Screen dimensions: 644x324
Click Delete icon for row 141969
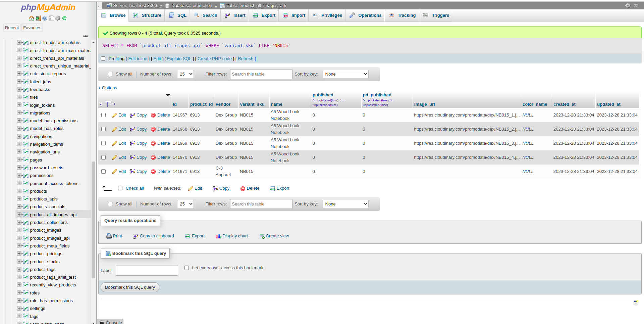coord(153,143)
